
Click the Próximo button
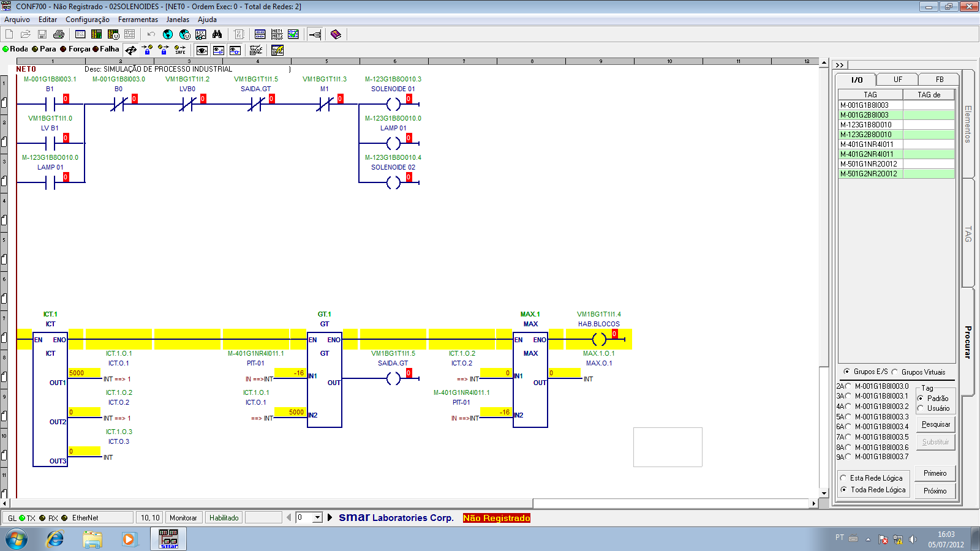pyautogui.click(x=935, y=491)
